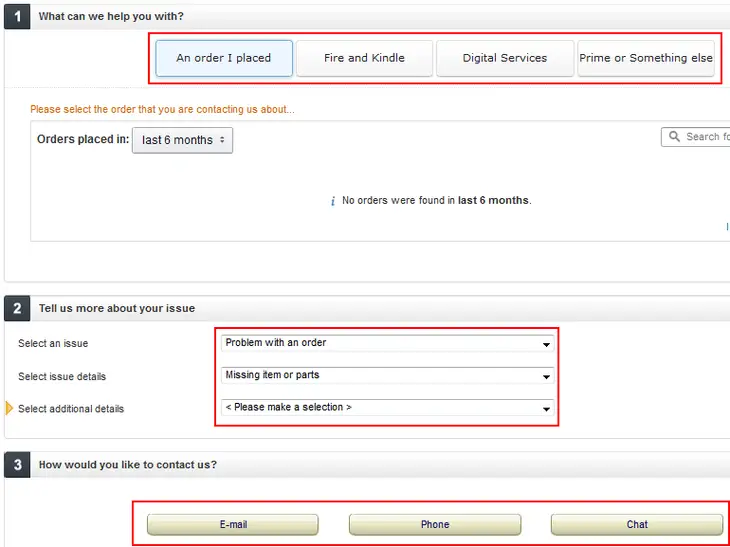Screen dimensions: 730x547
Task: Choose the "Prime or Something else" tab
Action: pyautogui.click(x=646, y=58)
